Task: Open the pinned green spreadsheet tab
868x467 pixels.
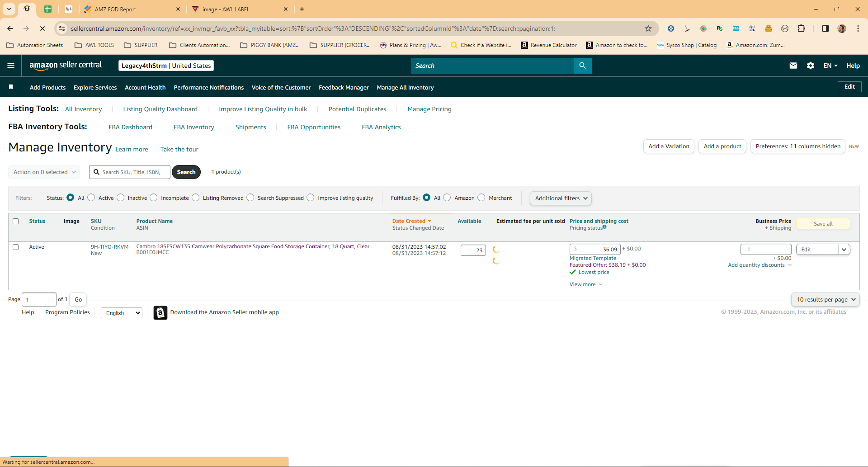Action: click(x=48, y=9)
